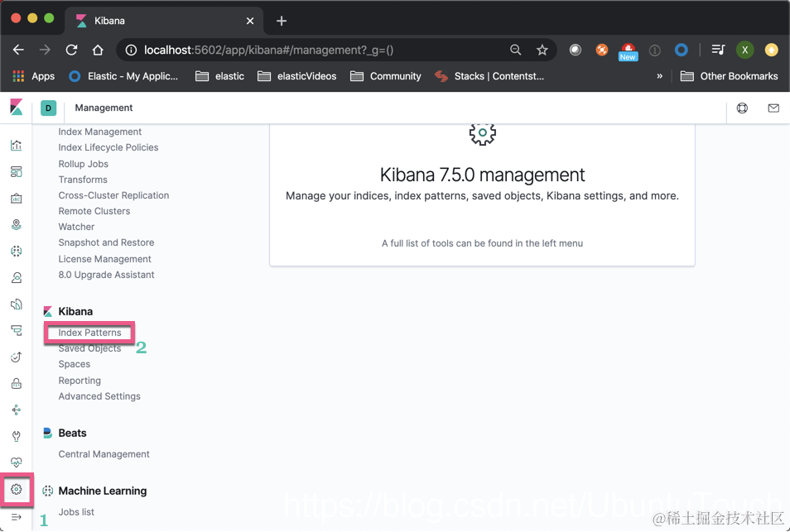790x532 pixels.
Task: Click the browser back arrow
Action: [19, 50]
